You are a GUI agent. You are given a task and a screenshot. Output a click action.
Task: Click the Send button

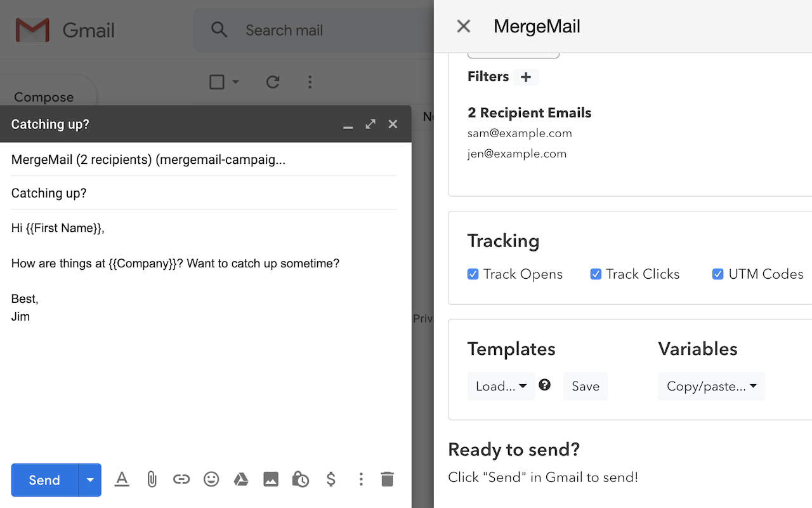[x=44, y=480]
